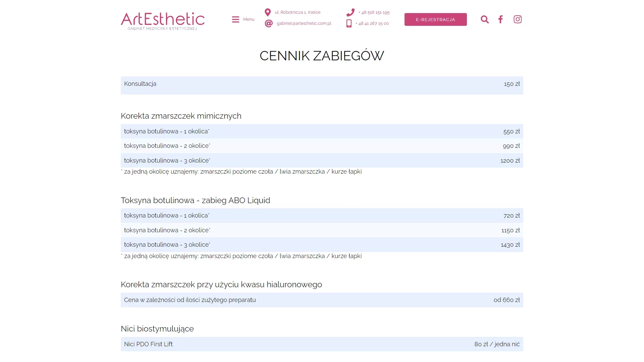Open the Menu text label
This screenshot has width=644, height=362.
[249, 19]
